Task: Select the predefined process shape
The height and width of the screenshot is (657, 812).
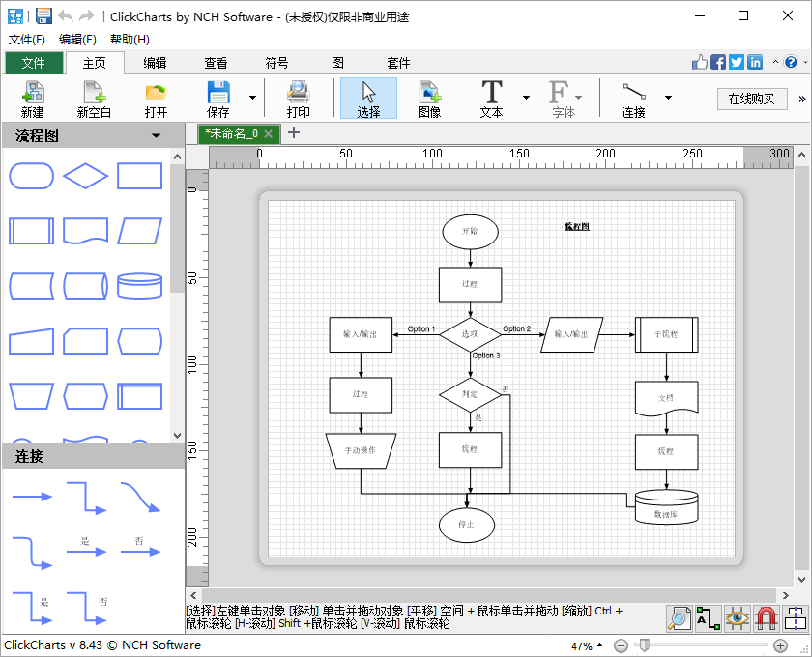Action: coord(32,231)
